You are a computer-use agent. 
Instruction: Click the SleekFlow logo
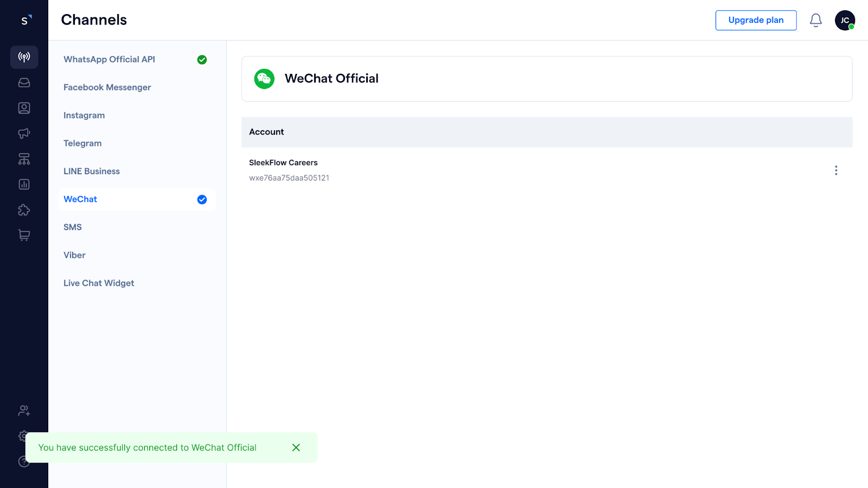(x=26, y=20)
